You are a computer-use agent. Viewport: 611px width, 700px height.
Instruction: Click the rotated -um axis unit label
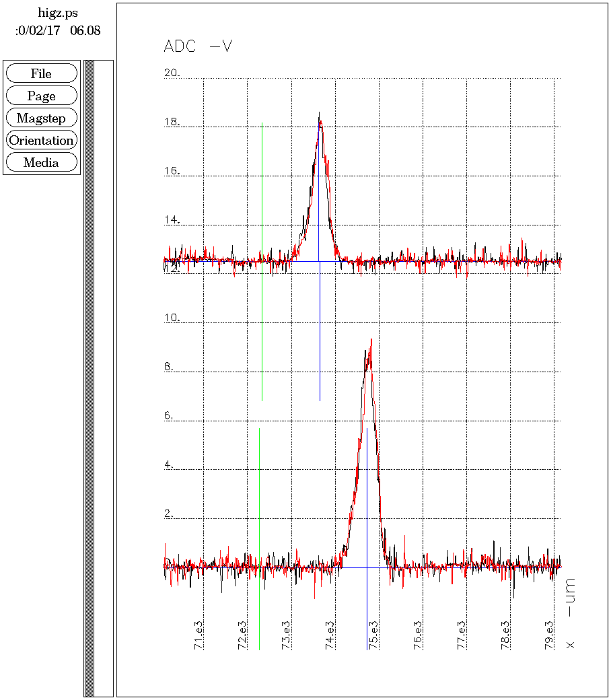click(570, 597)
